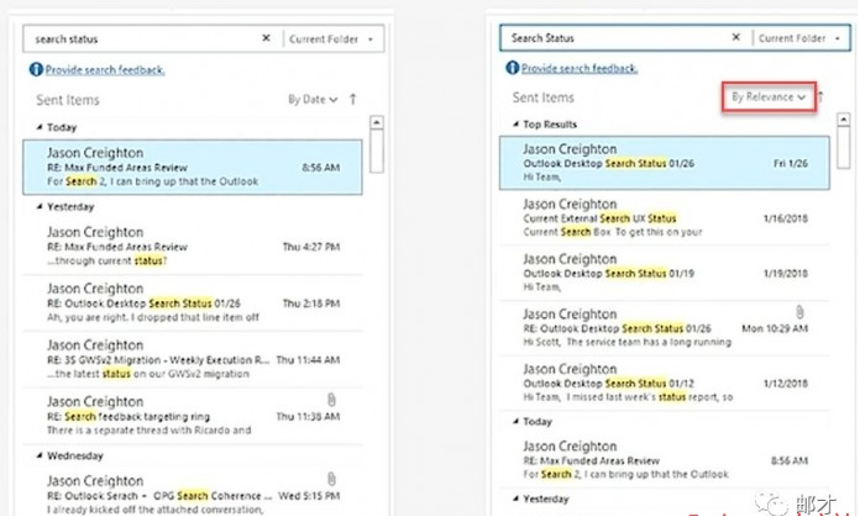This screenshot has height=516, width=858.
Task: Click attachment paperclip on Search feedback targeting email
Action: pos(331,399)
